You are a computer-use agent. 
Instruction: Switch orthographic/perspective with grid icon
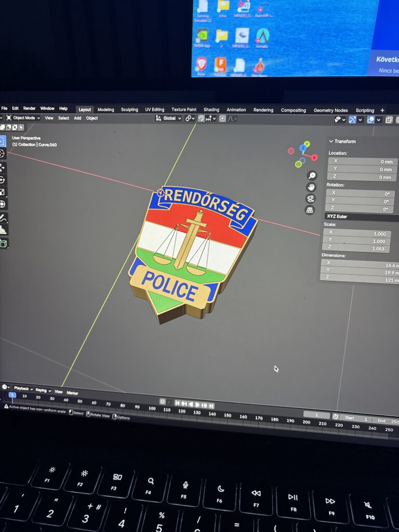coord(310,210)
